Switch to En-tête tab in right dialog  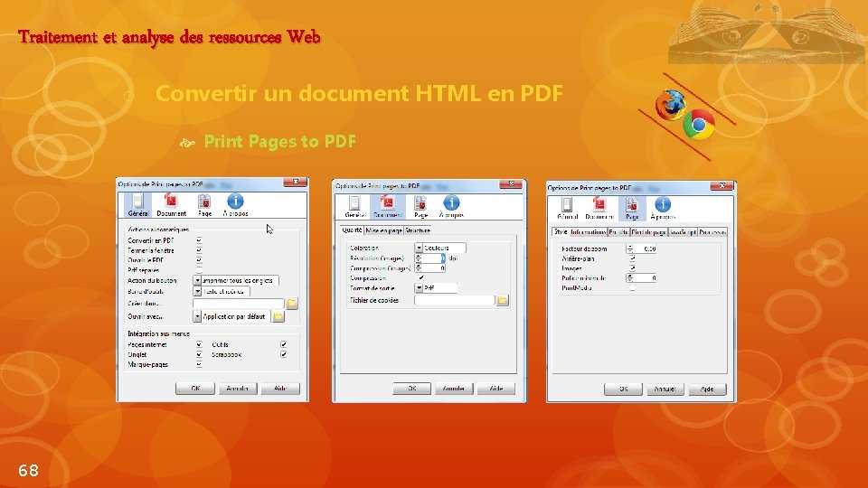point(618,232)
